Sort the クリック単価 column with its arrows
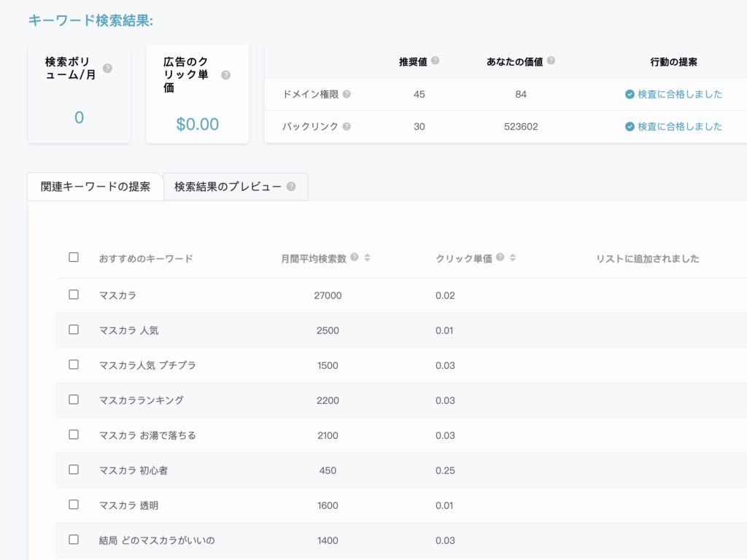Image resolution: width=747 pixels, height=560 pixels. click(x=512, y=257)
